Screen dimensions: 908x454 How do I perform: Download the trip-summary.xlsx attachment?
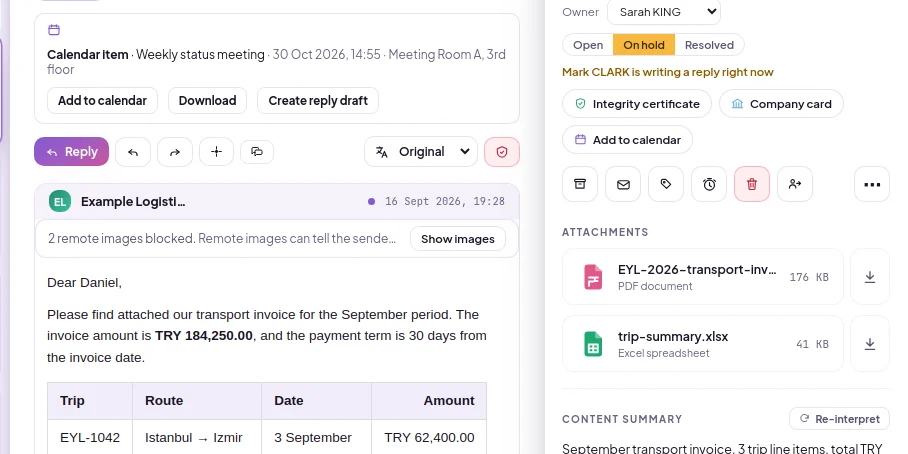tap(870, 344)
